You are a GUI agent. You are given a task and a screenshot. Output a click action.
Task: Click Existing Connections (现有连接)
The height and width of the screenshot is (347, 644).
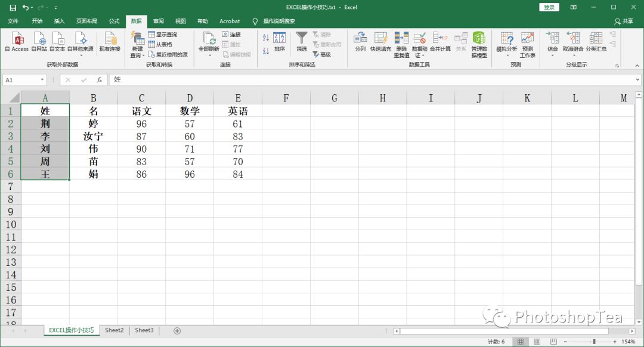click(110, 42)
